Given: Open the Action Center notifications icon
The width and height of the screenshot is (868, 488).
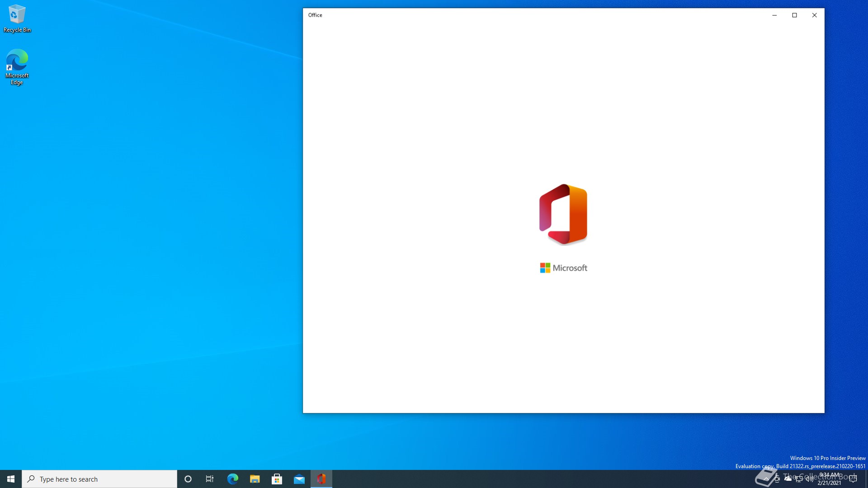Looking at the screenshot, I should click(853, 479).
